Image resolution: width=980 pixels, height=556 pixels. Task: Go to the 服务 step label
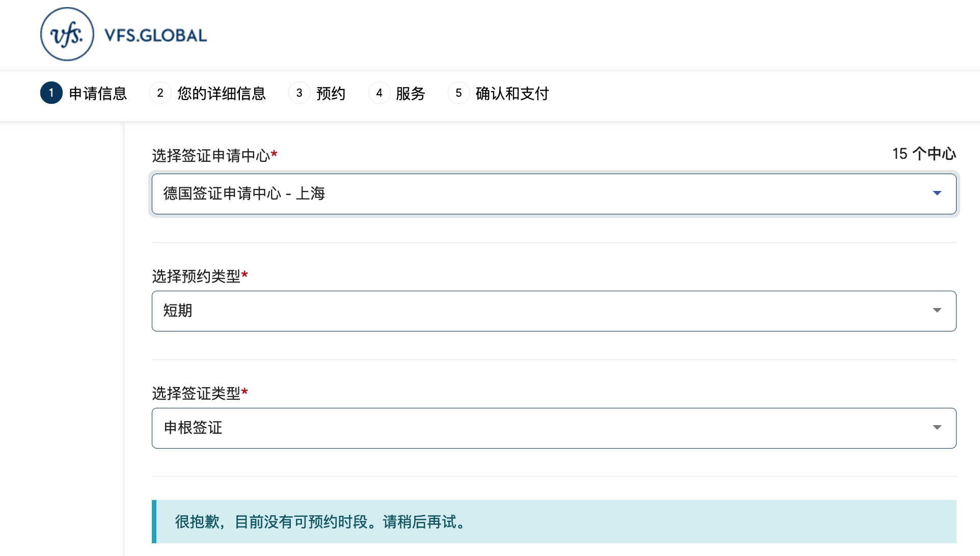411,94
